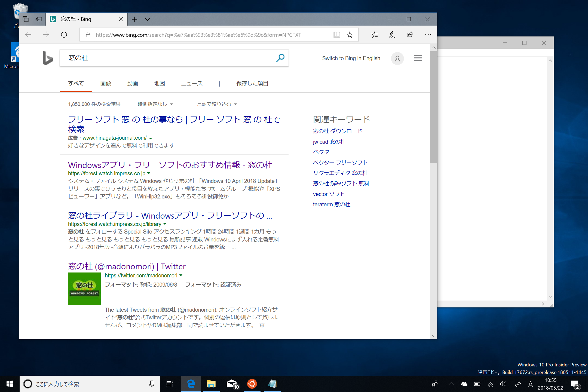Viewport: 588px width, 392px height.
Task: Open the Bing account sign-in icon
Action: 397,58
